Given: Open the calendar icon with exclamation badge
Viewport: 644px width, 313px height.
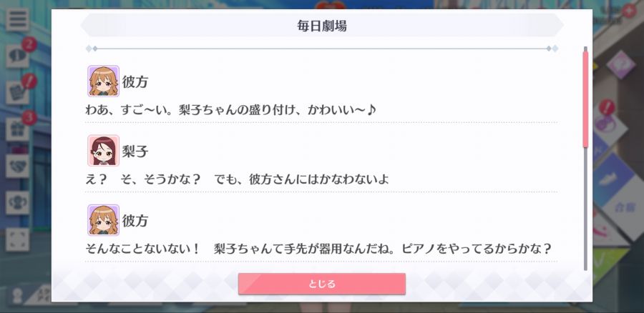Looking at the screenshot, I should tap(17, 93).
